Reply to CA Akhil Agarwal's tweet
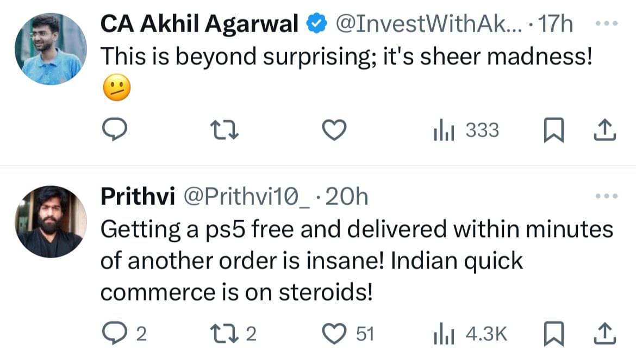The width and height of the screenshot is (636, 364). coord(115,130)
